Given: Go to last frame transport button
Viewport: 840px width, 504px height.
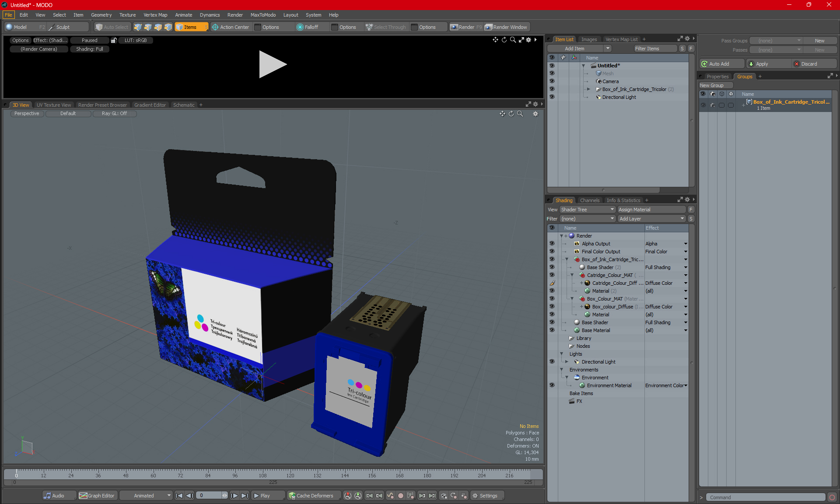Looking at the screenshot, I should tap(245, 496).
